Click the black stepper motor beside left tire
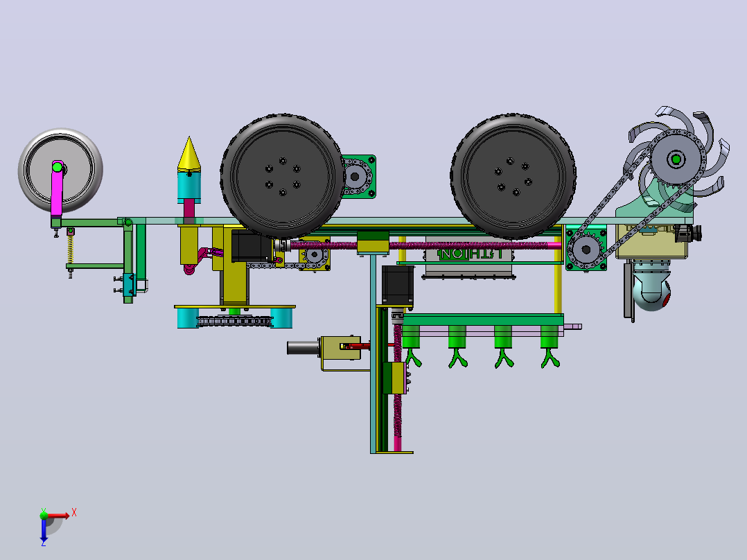This screenshot has width=747, height=560. 251,246
